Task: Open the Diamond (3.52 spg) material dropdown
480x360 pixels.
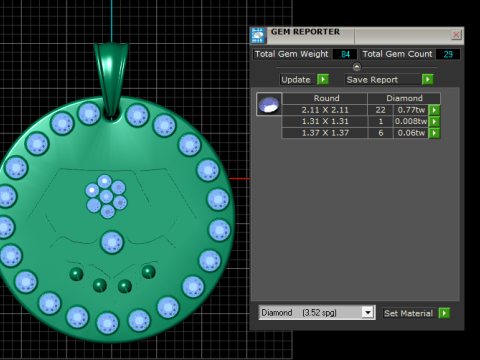Action: tap(368, 313)
